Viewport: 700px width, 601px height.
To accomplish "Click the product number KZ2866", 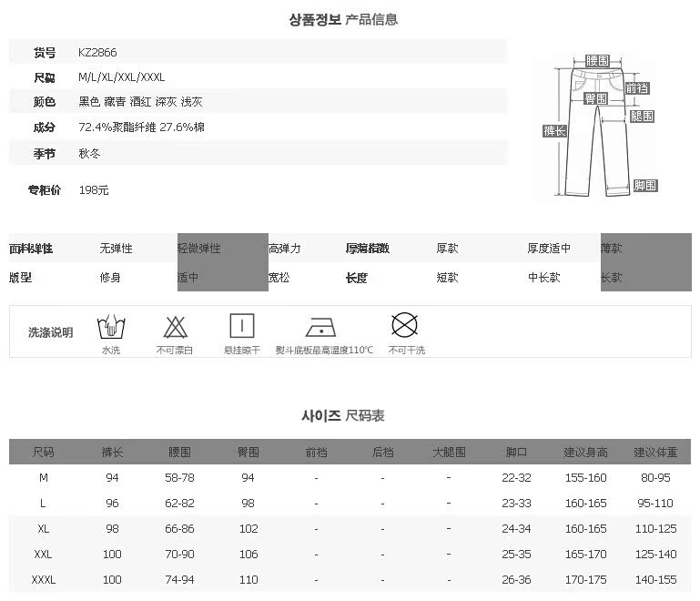I will coord(97,53).
